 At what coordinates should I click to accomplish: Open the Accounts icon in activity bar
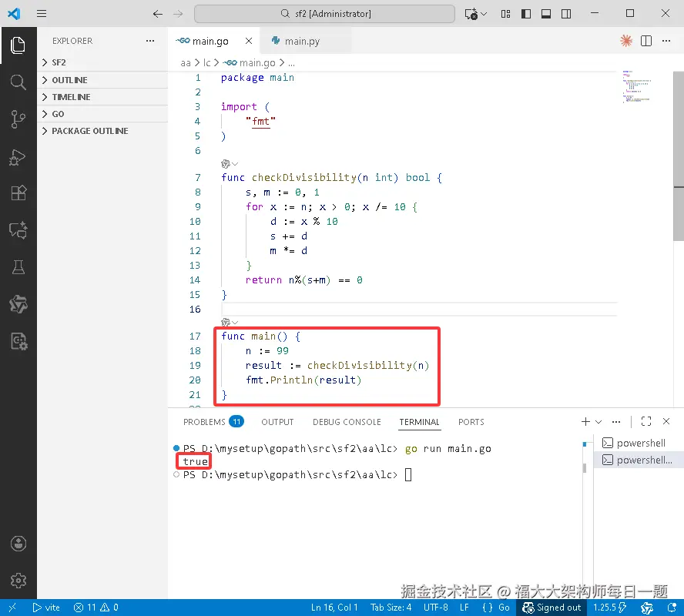coord(18,544)
